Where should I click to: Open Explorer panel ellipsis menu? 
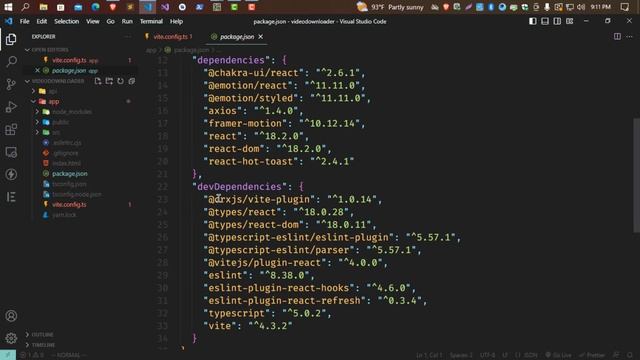[128, 37]
